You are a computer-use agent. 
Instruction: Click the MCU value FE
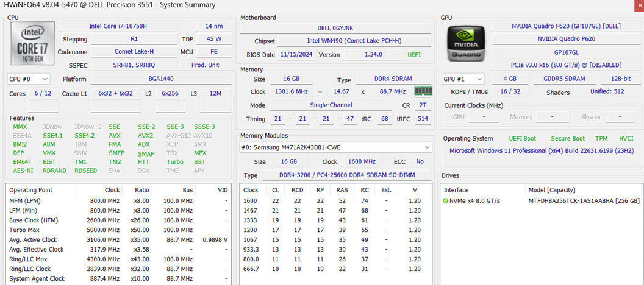pyautogui.click(x=214, y=52)
